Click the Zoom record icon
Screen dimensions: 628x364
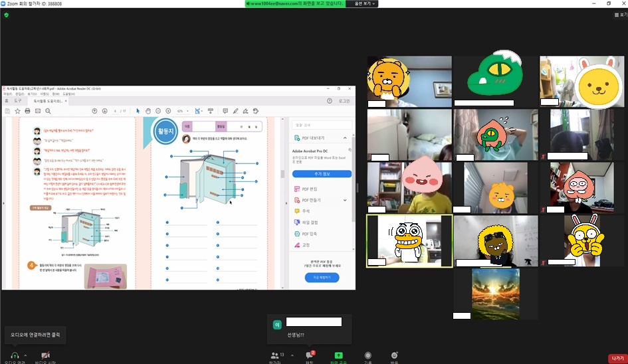tap(367, 355)
